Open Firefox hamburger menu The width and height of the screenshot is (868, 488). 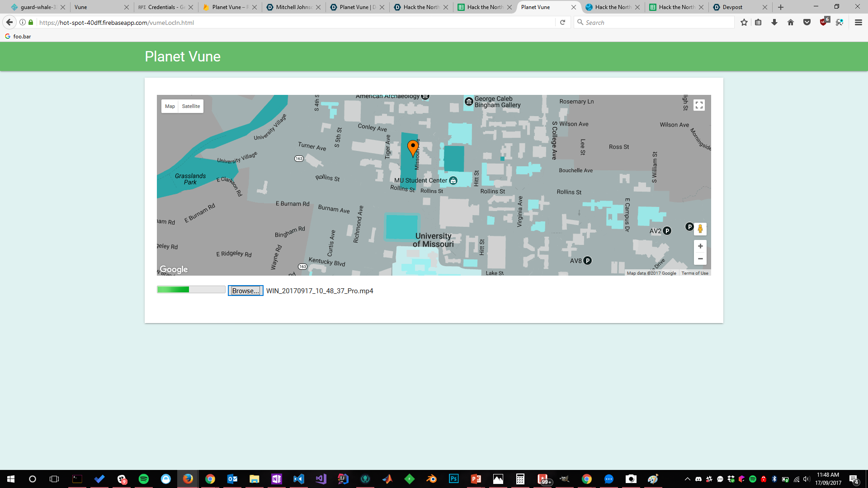click(858, 23)
